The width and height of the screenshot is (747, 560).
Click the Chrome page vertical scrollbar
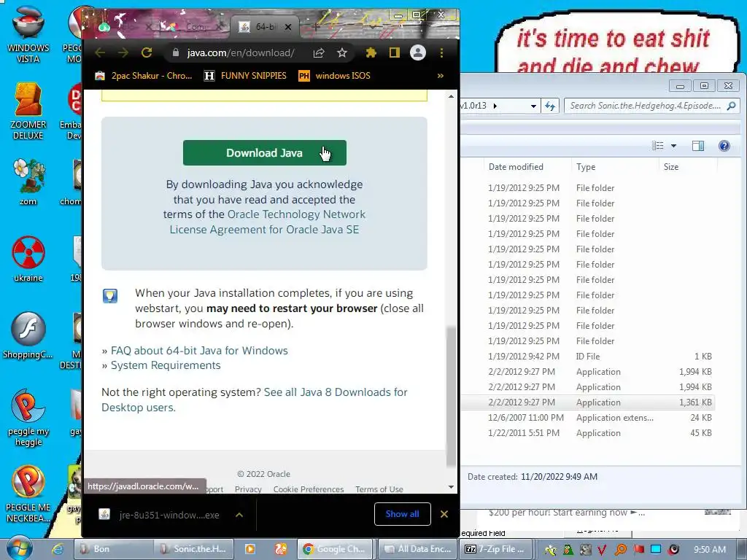click(451, 397)
